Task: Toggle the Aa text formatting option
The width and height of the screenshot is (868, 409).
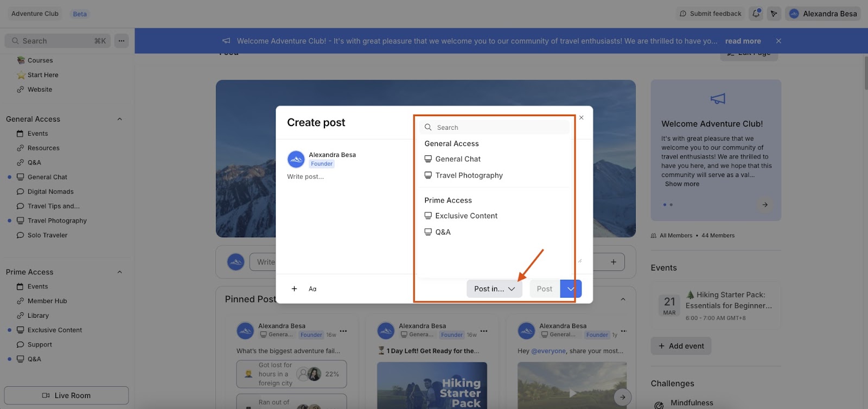Action: coord(312,289)
